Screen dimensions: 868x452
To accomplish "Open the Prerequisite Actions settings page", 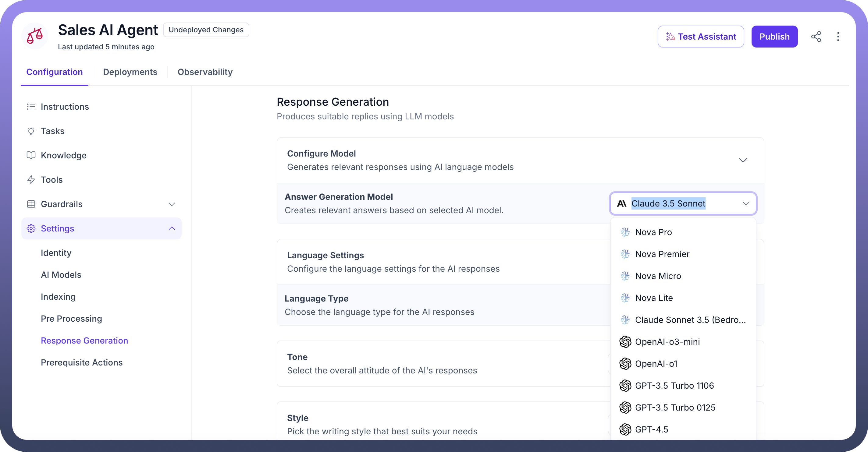I will pos(82,362).
